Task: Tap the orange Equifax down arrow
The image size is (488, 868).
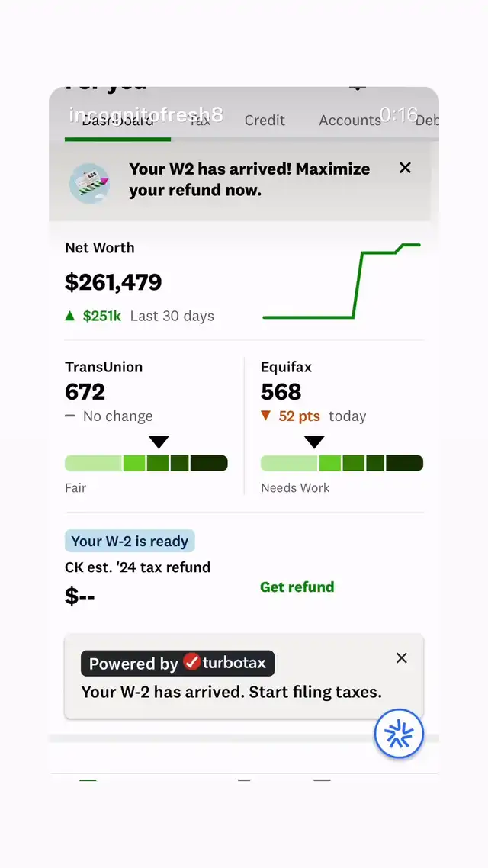Action: coord(266,416)
